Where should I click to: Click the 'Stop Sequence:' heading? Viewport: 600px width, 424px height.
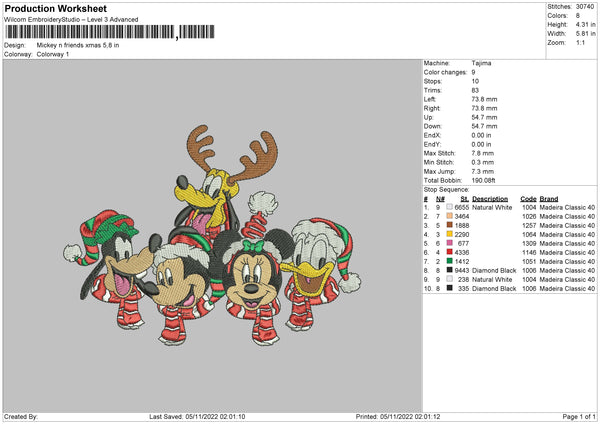click(x=446, y=190)
